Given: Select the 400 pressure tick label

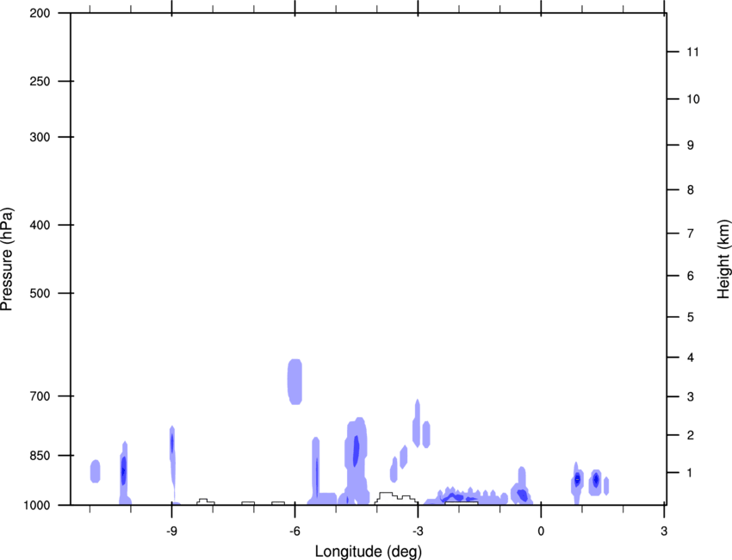Looking at the screenshot, I should (40, 225).
